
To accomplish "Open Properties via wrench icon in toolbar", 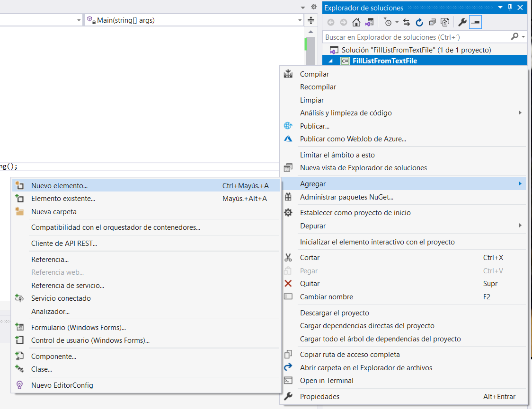I will (x=462, y=22).
